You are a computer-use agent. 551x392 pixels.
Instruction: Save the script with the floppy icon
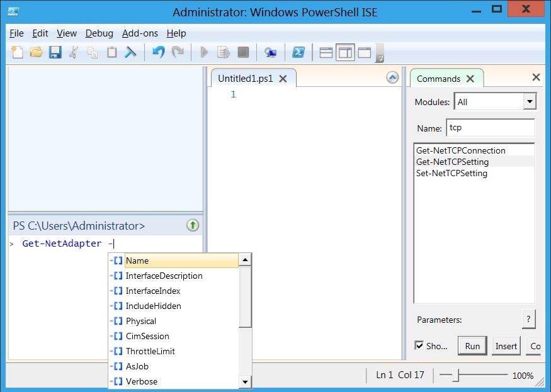pyautogui.click(x=55, y=53)
